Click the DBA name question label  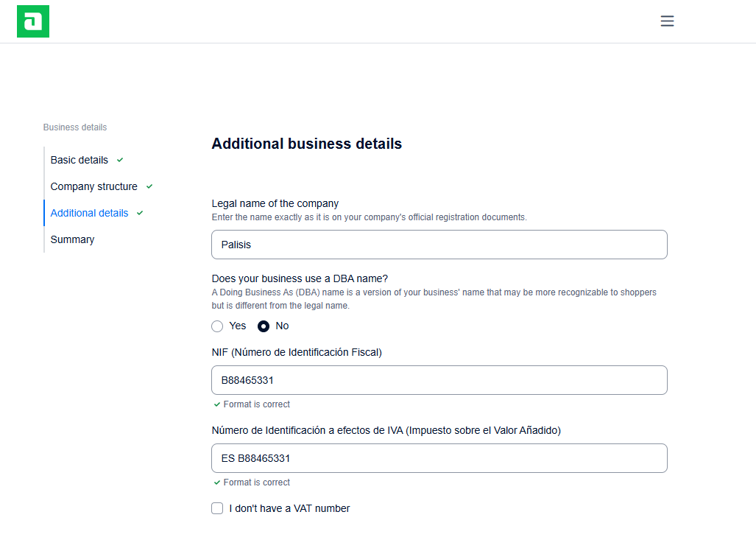coord(300,279)
